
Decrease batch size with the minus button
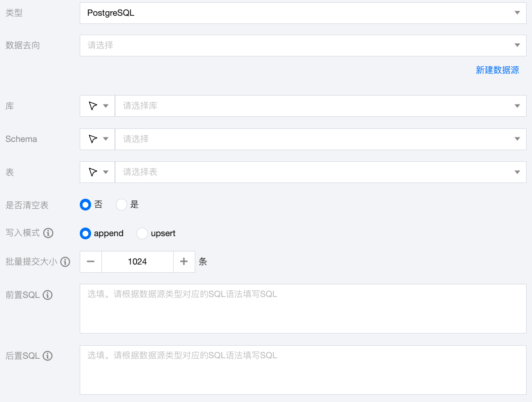[x=91, y=261]
